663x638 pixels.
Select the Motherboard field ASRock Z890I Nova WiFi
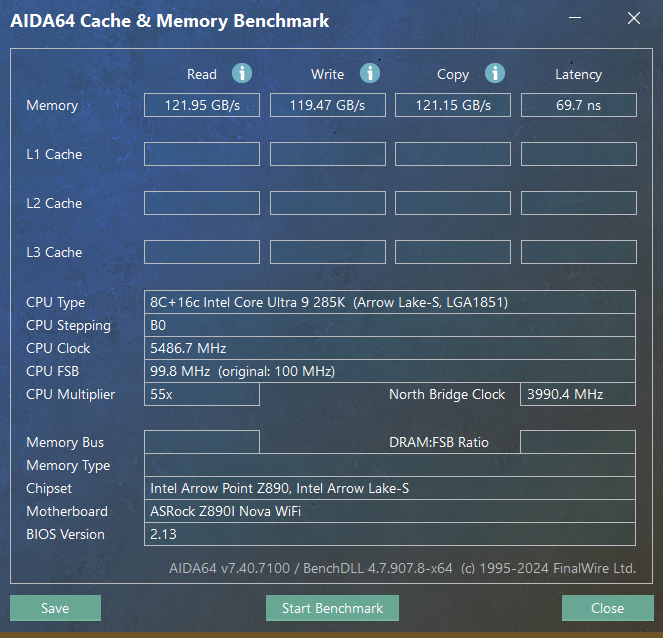click(x=390, y=511)
